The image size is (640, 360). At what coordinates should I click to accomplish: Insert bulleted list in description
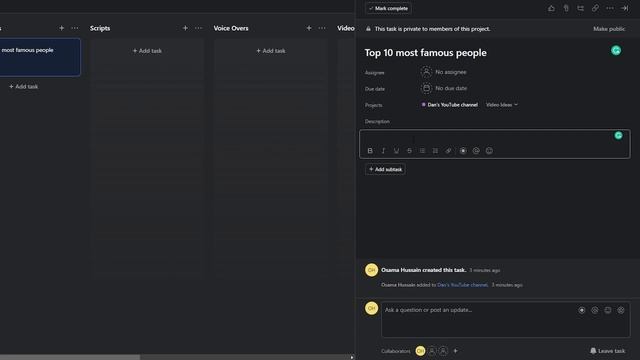422,151
